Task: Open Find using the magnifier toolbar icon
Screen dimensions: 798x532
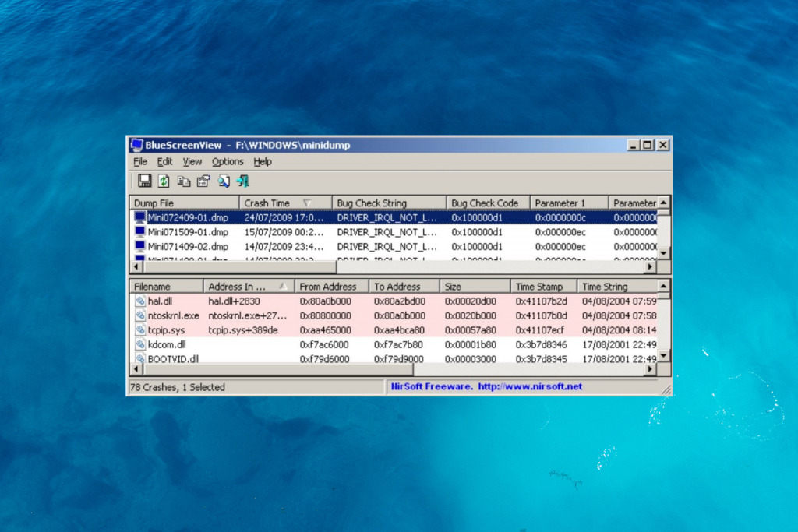Action: [222, 181]
